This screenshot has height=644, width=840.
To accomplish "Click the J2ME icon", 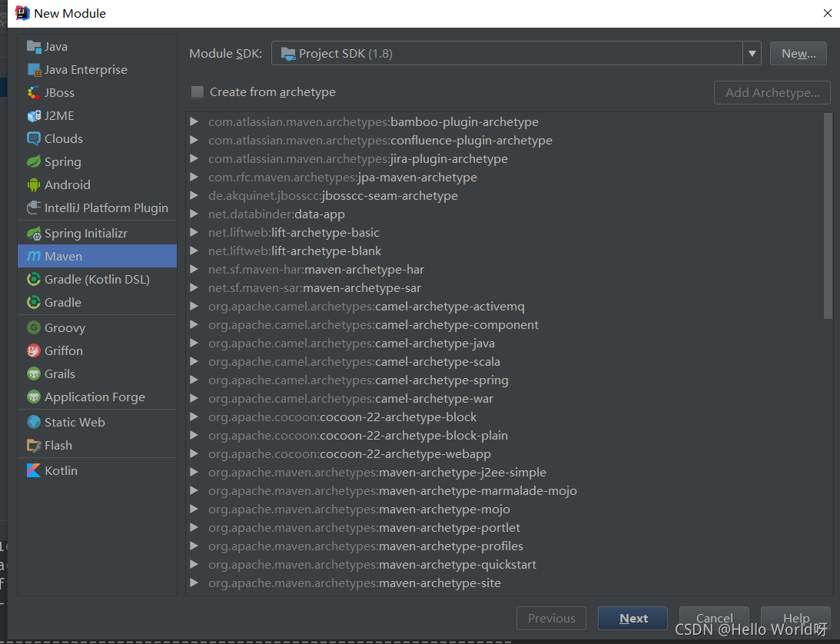I will pyautogui.click(x=34, y=116).
